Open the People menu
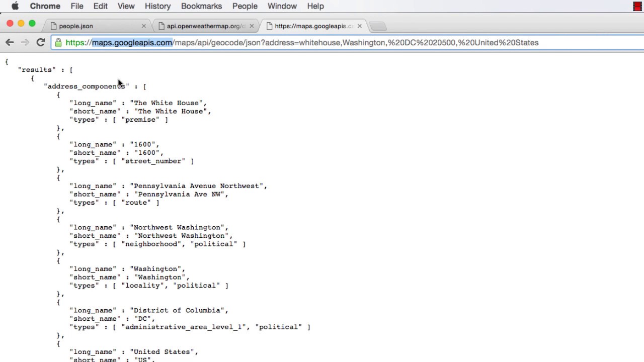This screenshot has width=644, height=362. (x=245, y=6)
